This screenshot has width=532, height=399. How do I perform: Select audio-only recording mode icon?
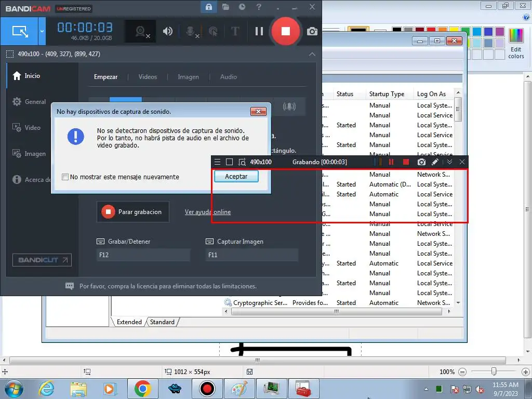coord(289,106)
